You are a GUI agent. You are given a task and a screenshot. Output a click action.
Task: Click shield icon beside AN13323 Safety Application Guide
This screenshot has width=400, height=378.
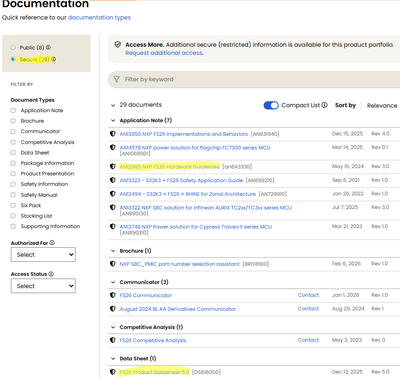(x=113, y=180)
